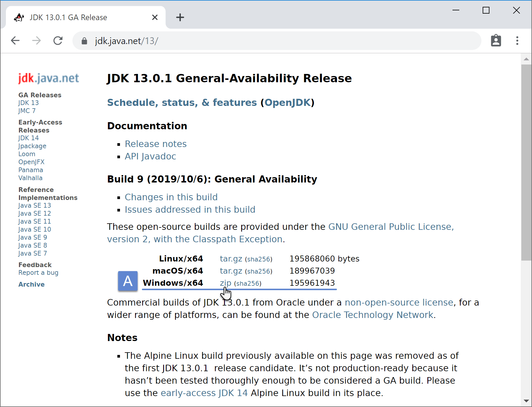Screen dimensions: 532x407
Task: Open sha256 for Linux/x64 build
Action: (x=259, y=259)
